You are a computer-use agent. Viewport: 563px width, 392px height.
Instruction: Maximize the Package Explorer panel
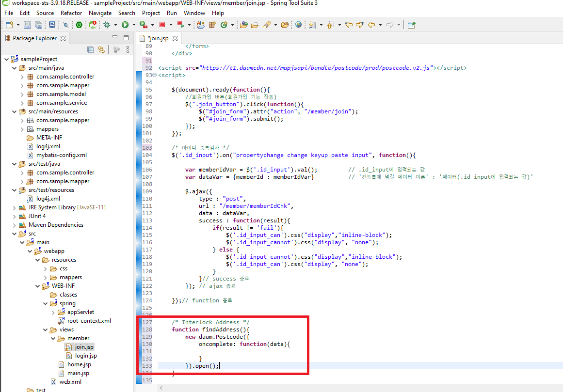(x=126, y=37)
